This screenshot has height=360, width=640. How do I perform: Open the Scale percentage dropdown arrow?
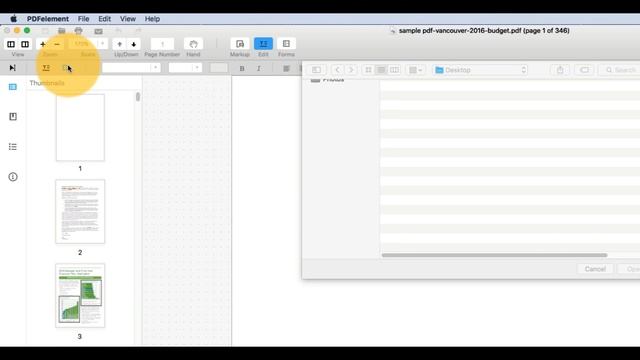pos(102,44)
